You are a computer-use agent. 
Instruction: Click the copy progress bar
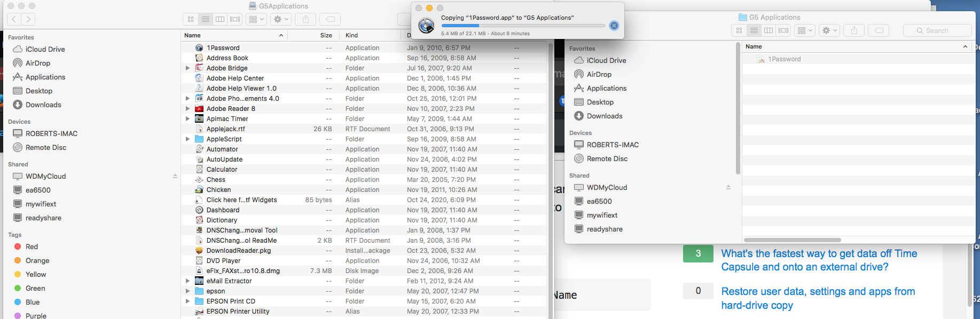(523, 26)
